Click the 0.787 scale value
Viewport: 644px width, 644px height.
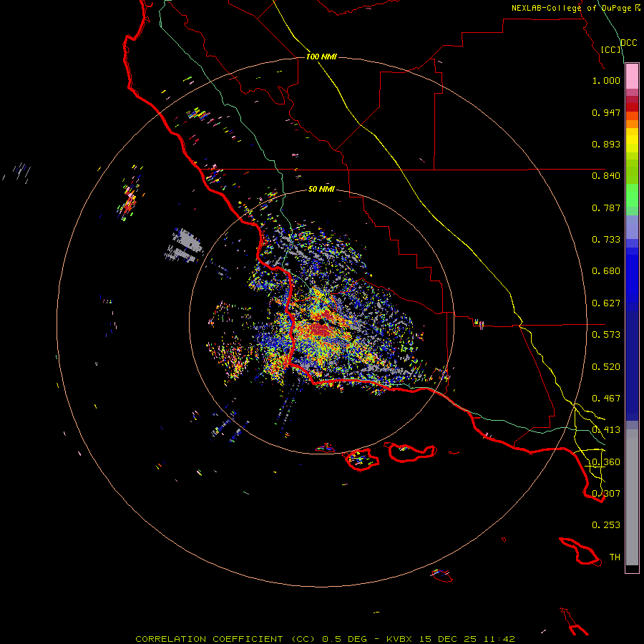pyautogui.click(x=606, y=208)
